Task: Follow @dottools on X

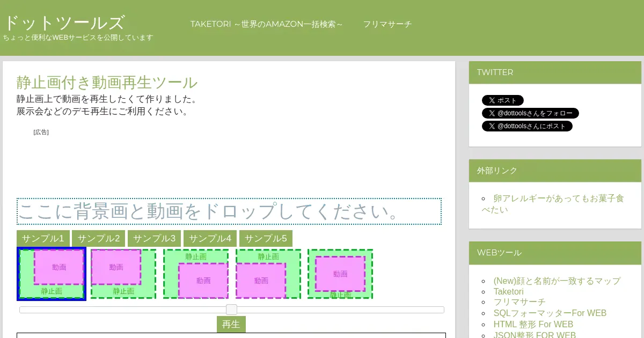Action: (x=530, y=113)
